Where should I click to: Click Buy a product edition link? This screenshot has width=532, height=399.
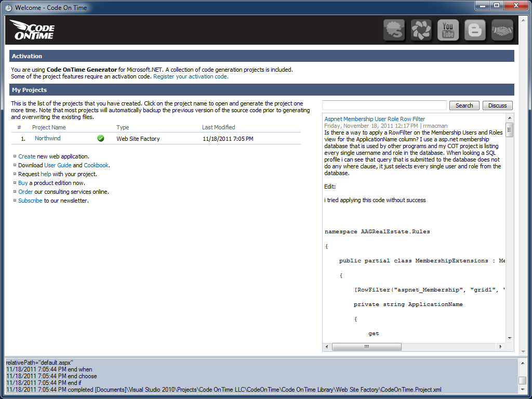(23, 183)
